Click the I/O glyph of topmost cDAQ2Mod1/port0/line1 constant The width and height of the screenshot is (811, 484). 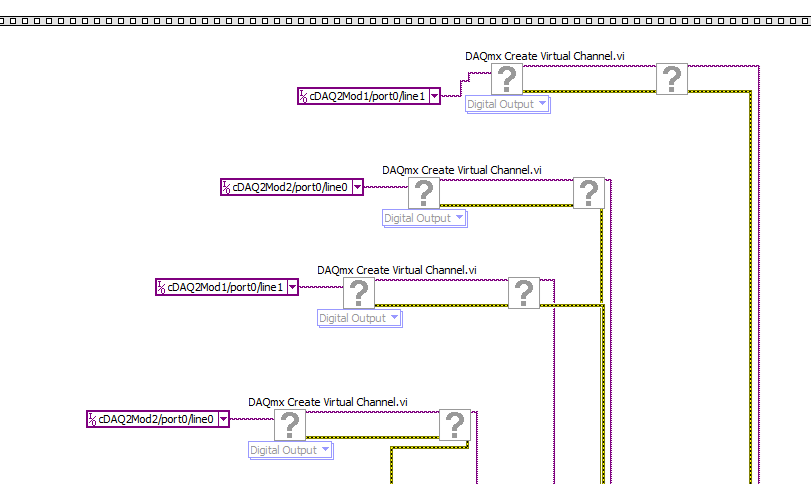[304, 96]
